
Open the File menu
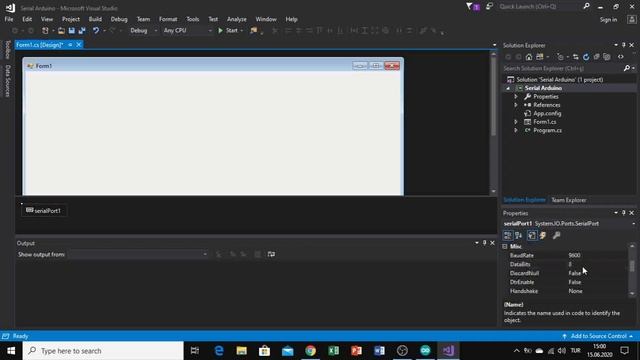click(9, 19)
